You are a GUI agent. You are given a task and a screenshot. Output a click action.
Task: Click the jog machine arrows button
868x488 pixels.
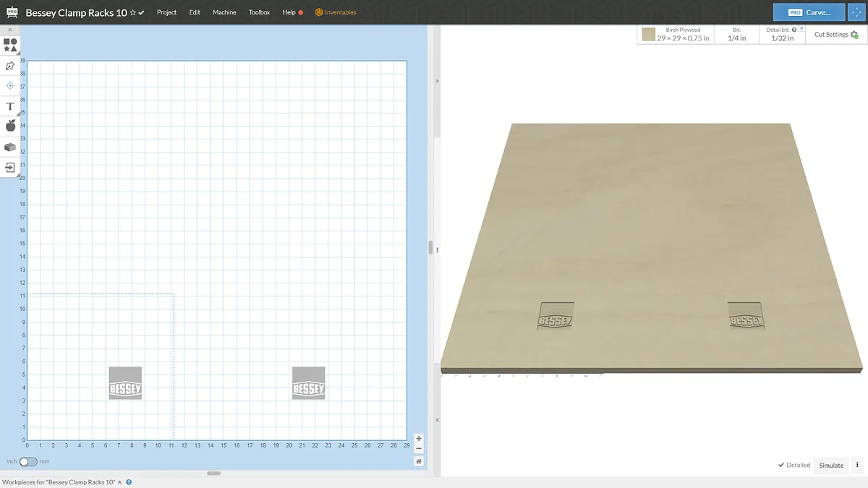[856, 12]
